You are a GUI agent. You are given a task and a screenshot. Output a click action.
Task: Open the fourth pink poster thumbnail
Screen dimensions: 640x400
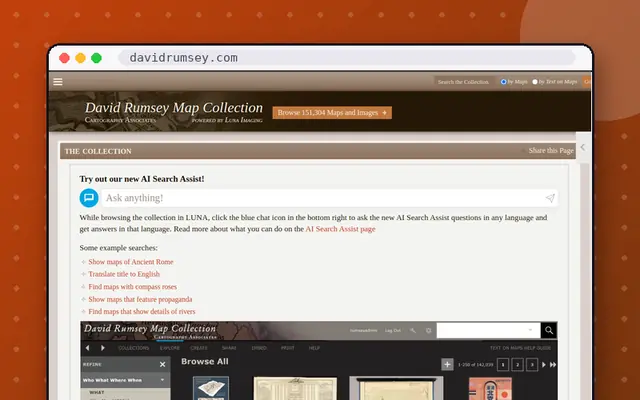click(490, 389)
